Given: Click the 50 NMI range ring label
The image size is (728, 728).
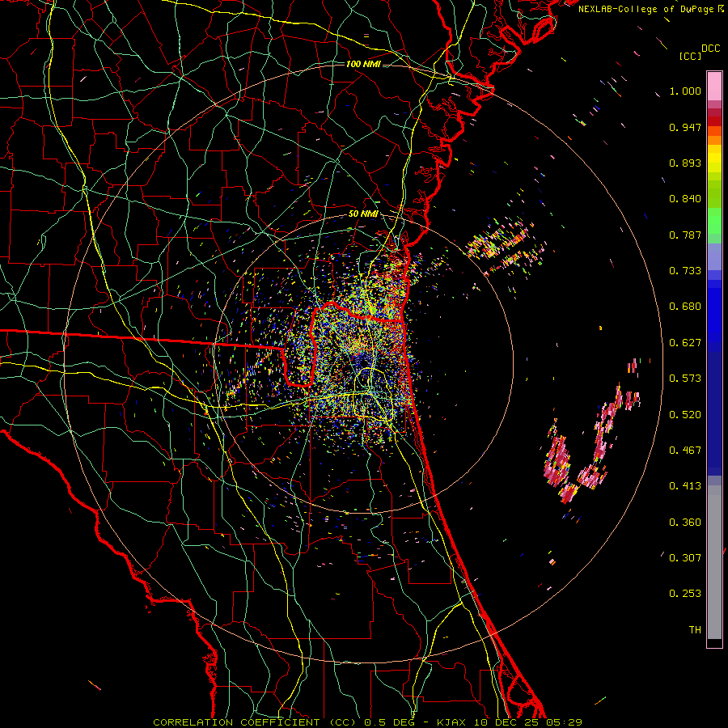Looking at the screenshot, I should [x=363, y=214].
